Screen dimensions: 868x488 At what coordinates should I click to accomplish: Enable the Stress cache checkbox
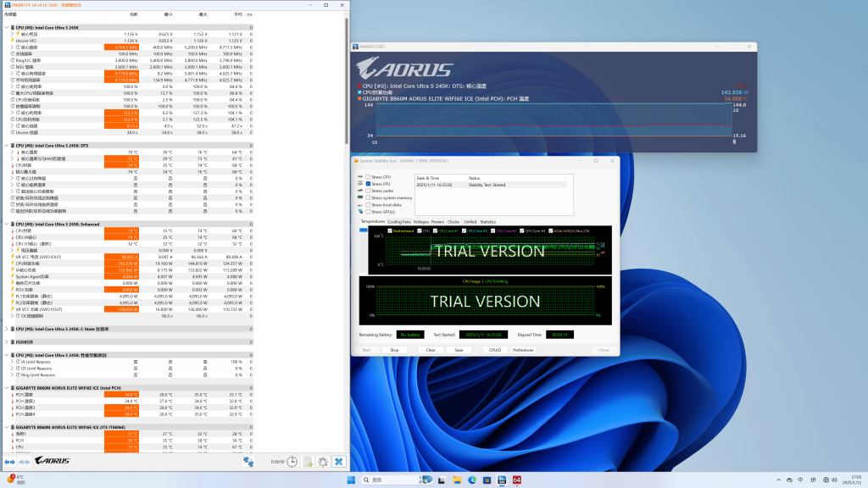pyautogui.click(x=368, y=191)
